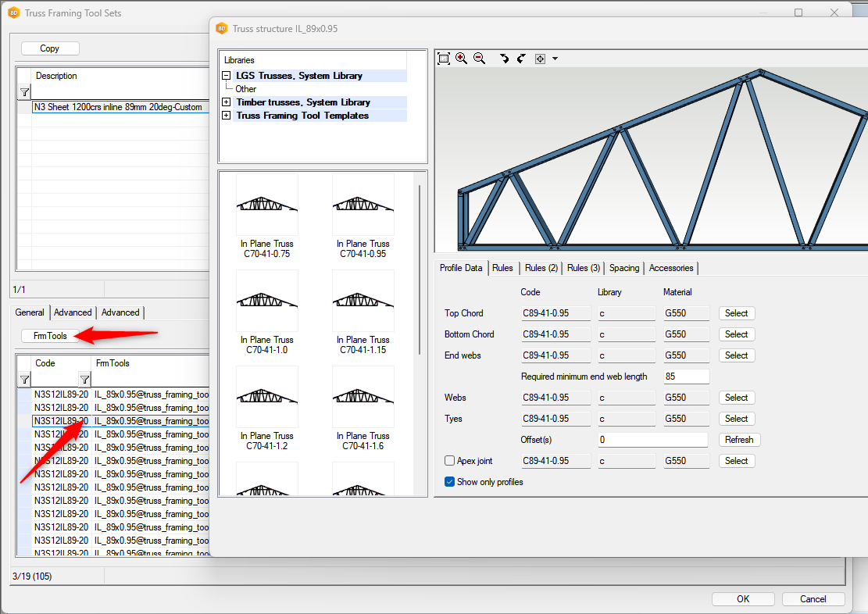This screenshot has width=868, height=614.
Task: Click the zoom extents fit-to-view icon
Action: [444, 59]
